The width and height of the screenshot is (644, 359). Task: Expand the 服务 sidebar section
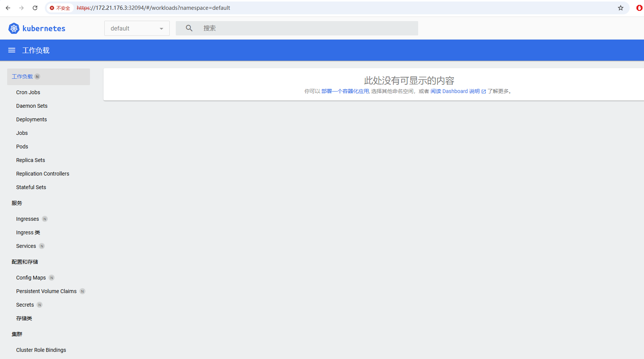click(x=17, y=203)
